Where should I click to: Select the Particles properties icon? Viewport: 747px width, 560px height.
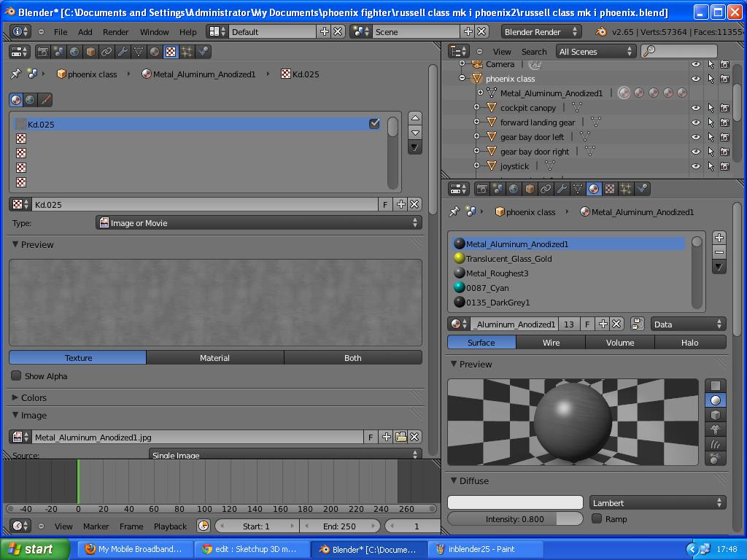point(625,188)
